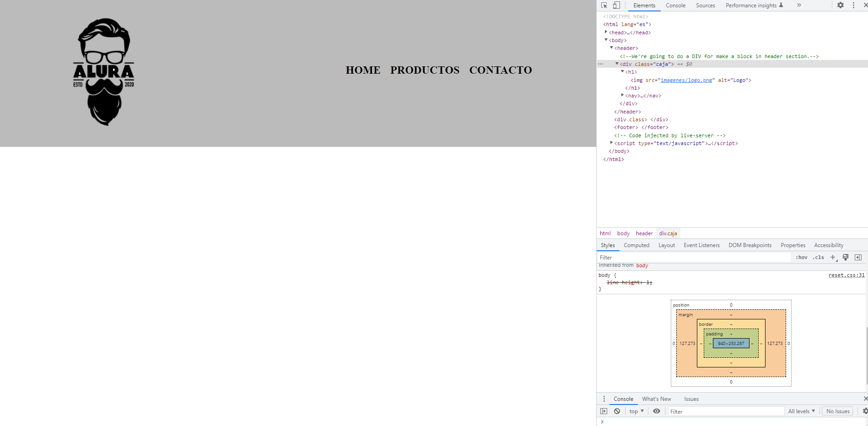Screen dimensions: 868x426
Task: Select the Computed styles tab
Action: pos(636,245)
